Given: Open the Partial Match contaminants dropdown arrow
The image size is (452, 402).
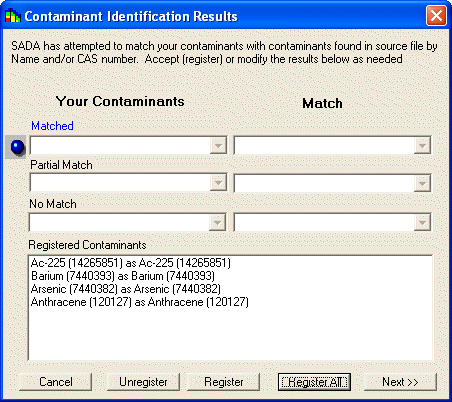Looking at the screenshot, I should coord(218,183).
